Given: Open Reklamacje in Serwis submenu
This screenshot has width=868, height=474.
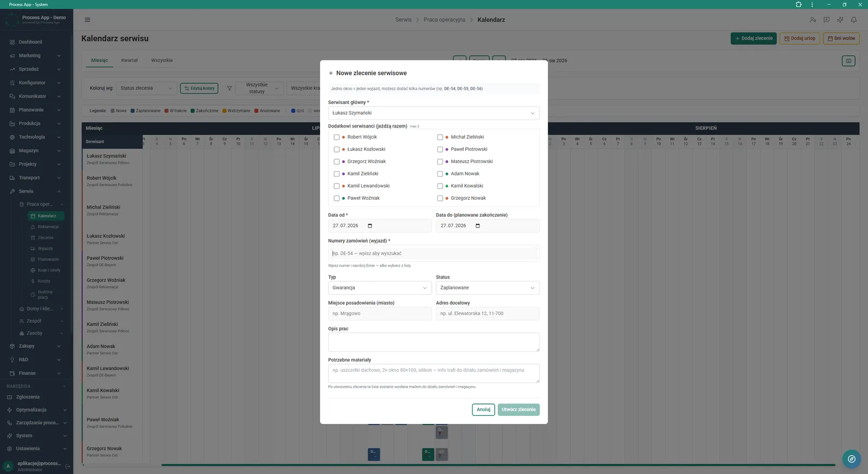Looking at the screenshot, I should click(46, 227).
